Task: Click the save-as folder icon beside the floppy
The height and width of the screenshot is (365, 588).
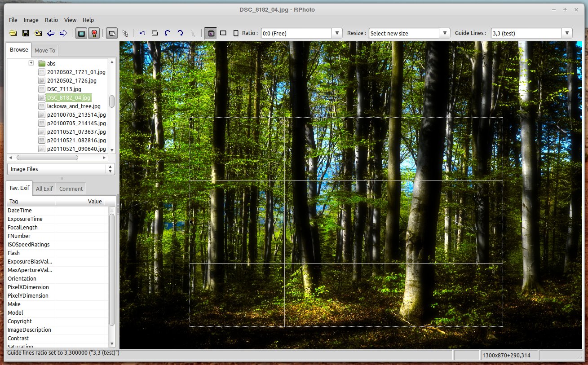Action: (x=38, y=33)
